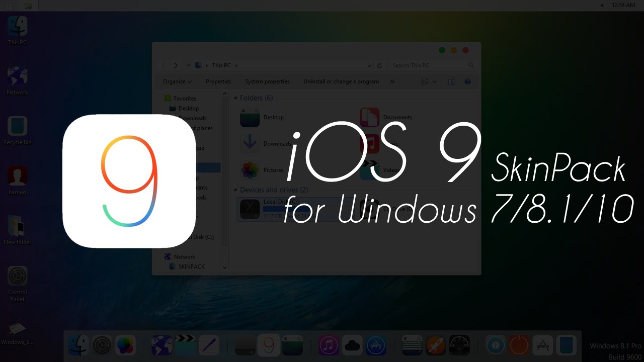Open the change view dropdown arrow
The height and width of the screenshot is (362, 644).
435,81
